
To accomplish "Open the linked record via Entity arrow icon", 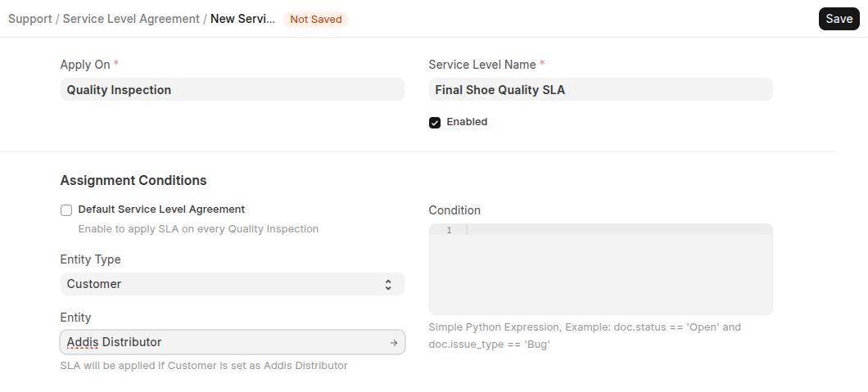I will [x=394, y=342].
